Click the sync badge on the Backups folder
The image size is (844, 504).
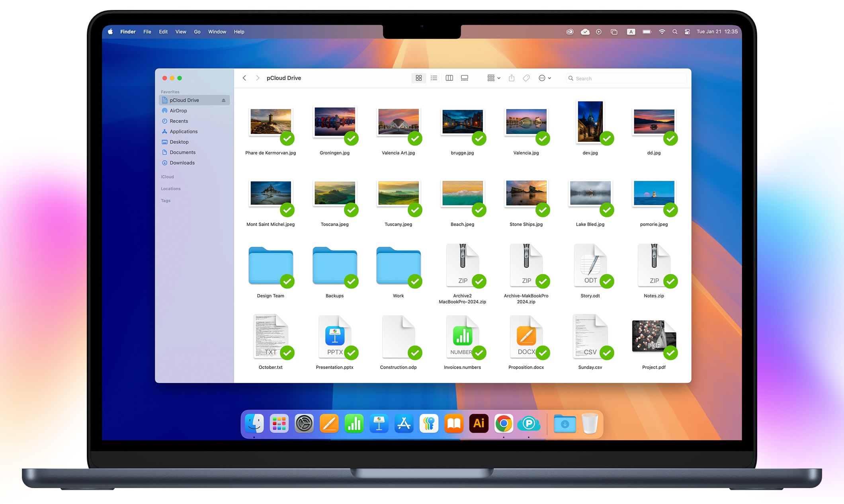tap(352, 281)
